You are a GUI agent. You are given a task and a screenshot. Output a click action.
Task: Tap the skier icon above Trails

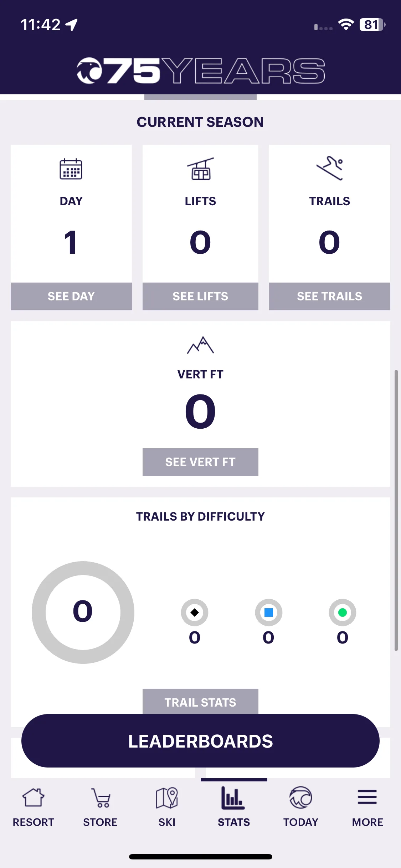pyautogui.click(x=330, y=168)
